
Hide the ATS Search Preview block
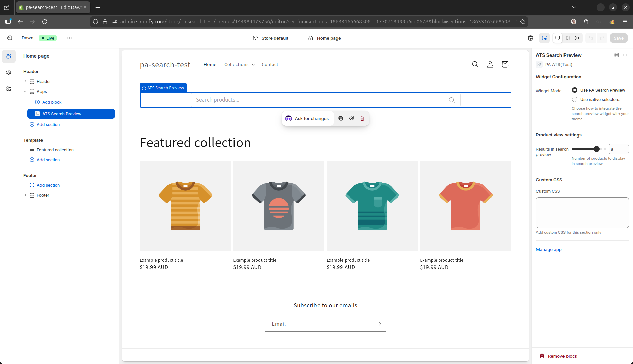tap(352, 118)
